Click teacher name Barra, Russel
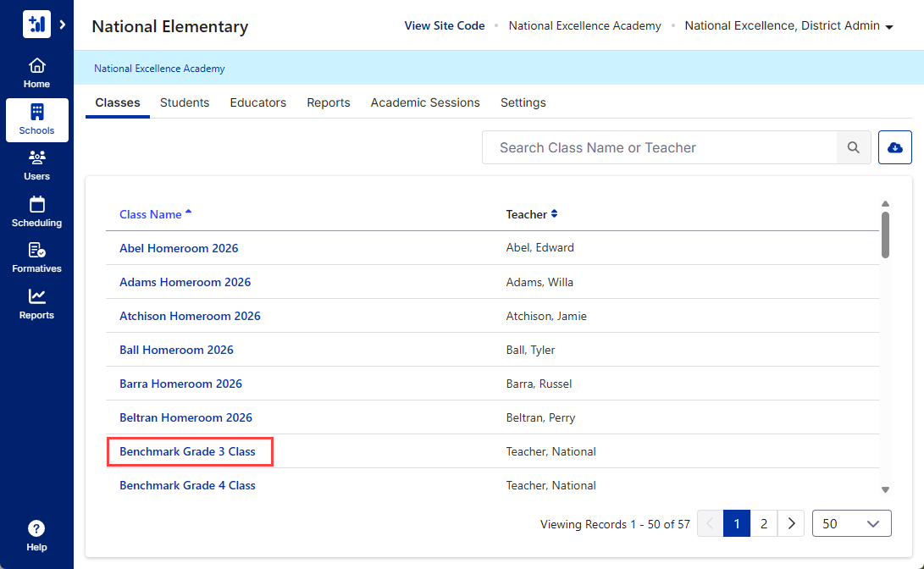 point(539,384)
